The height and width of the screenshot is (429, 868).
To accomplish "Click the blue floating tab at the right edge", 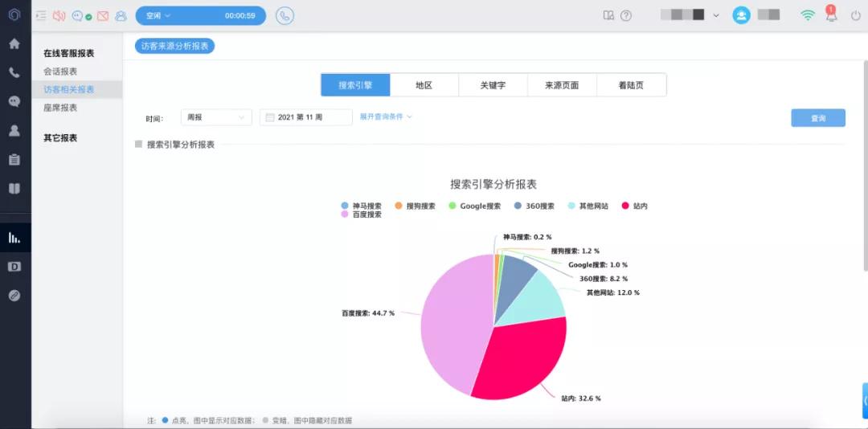I will pos(865,400).
